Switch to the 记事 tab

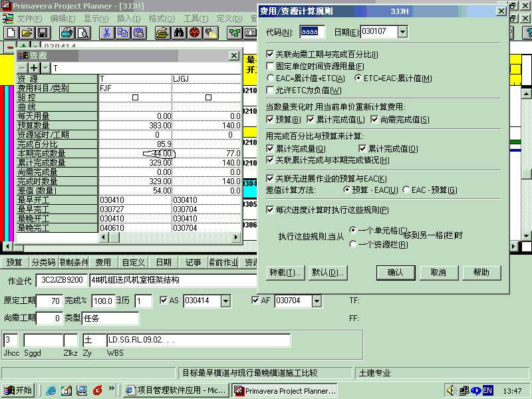pyautogui.click(x=193, y=262)
